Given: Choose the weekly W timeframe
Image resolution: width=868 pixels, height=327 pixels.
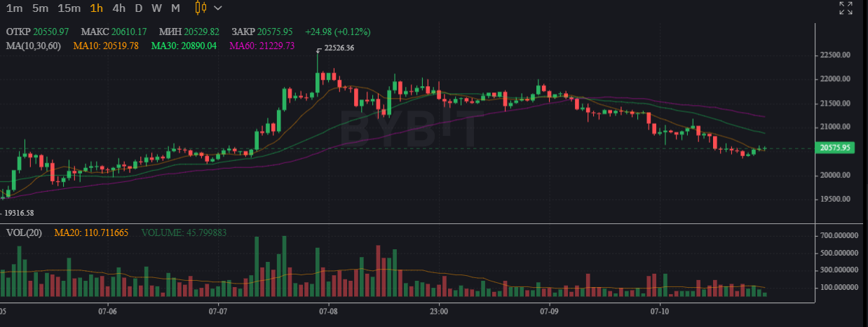Looking at the screenshot, I should coord(156,8).
